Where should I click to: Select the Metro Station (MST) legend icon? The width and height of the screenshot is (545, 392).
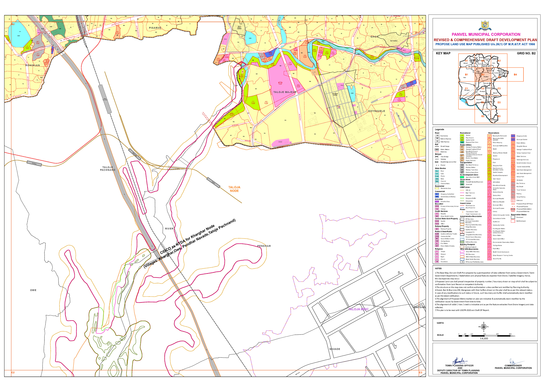(437, 150)
